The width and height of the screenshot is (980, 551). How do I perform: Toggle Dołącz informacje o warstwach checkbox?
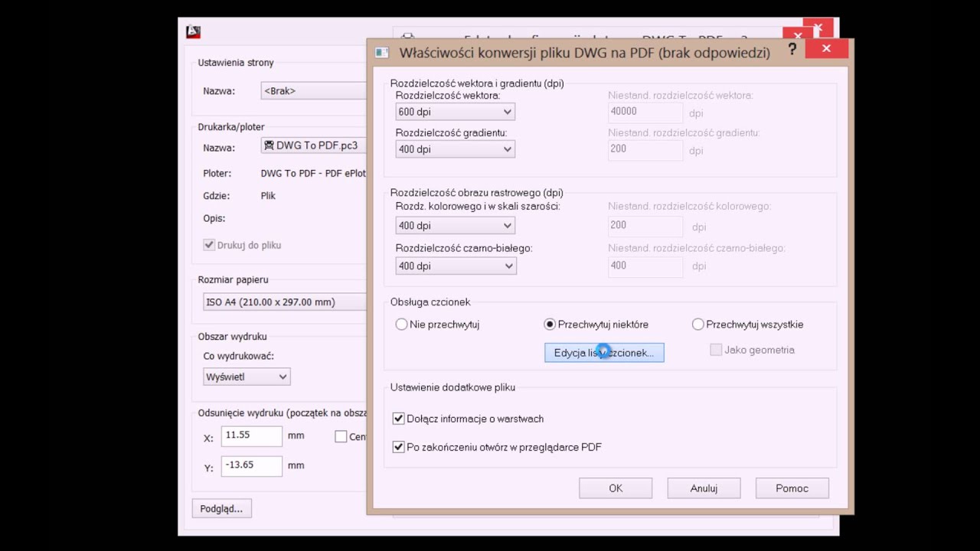pos(398,419)
